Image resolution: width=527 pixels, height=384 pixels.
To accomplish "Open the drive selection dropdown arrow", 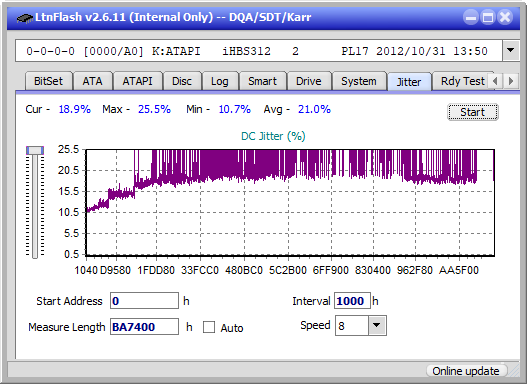I will [511, 51].
